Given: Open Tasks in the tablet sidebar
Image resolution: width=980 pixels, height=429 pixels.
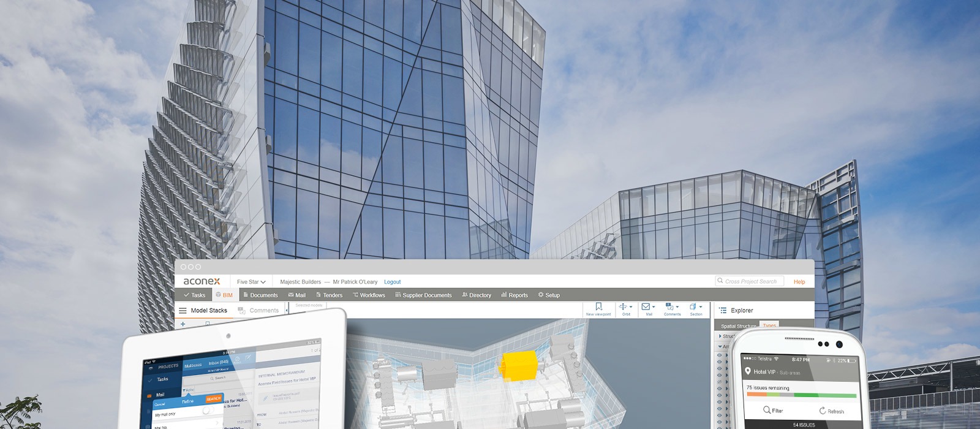Looking at the screenshot, I should click(x=162, y=379).
